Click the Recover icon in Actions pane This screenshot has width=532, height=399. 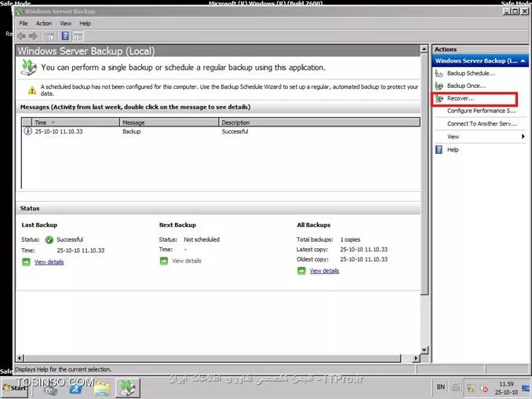pyautogui.click(x=439, y=98)
